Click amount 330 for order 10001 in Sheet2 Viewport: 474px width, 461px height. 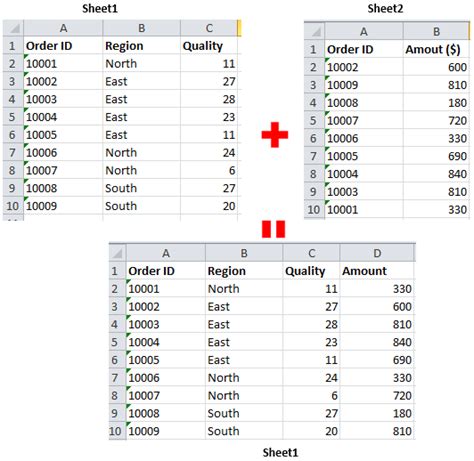coord(436,209)
